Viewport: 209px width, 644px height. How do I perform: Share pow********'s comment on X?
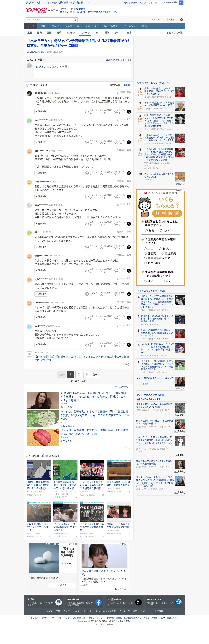[x=129, y=318]
